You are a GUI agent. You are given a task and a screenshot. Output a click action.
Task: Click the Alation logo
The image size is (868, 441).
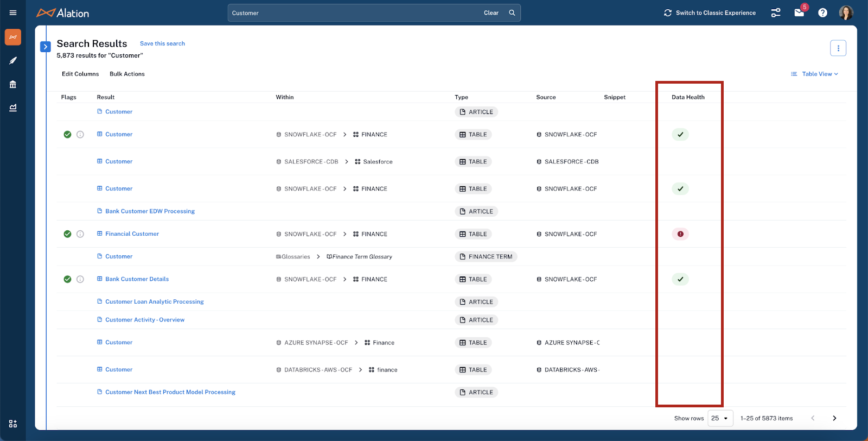point(62,13)
